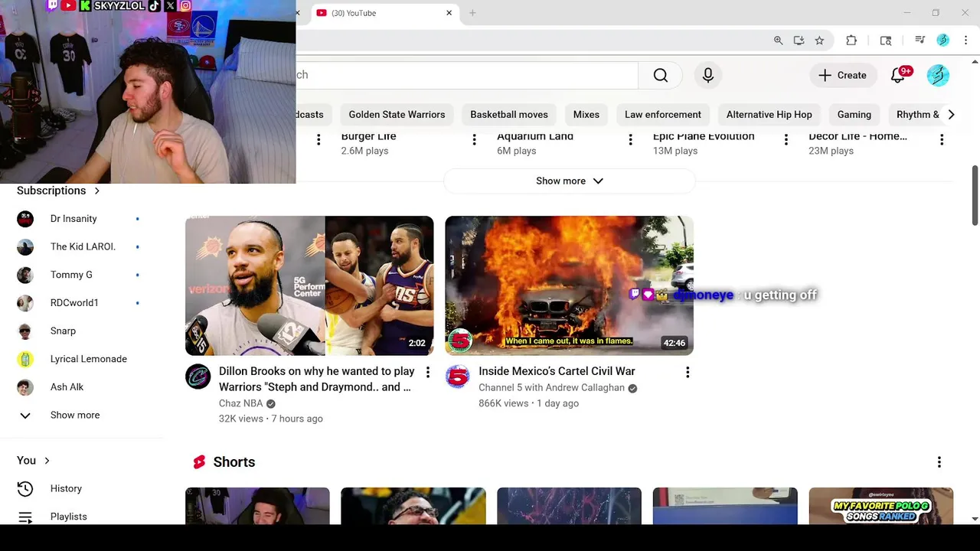
Task: Select the Mixes filter chip
Action: [x=586, y=115]
